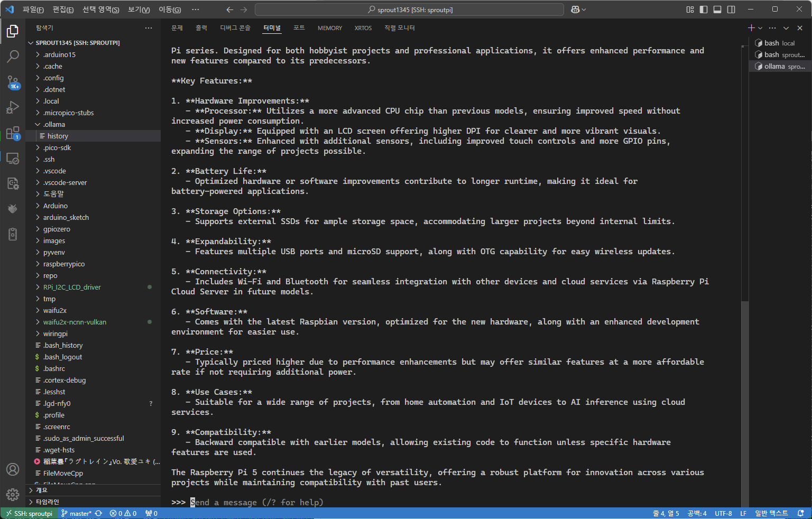
Task: Open terminal panel more actions menu
Action: click(x=772, y=28)
